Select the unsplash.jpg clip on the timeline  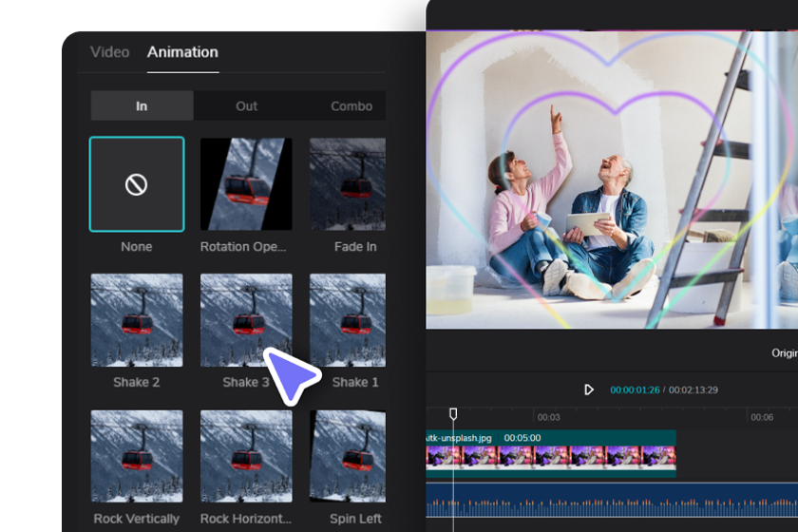[551, 450]
